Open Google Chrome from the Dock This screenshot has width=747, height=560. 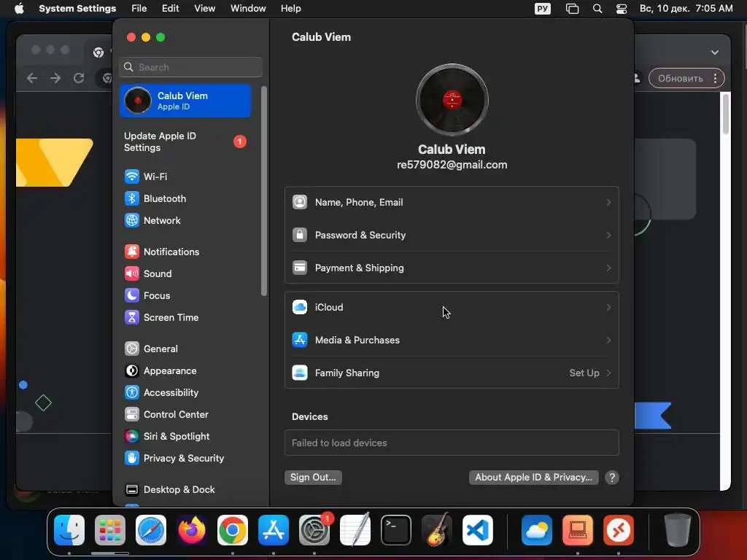click(233, 530)
